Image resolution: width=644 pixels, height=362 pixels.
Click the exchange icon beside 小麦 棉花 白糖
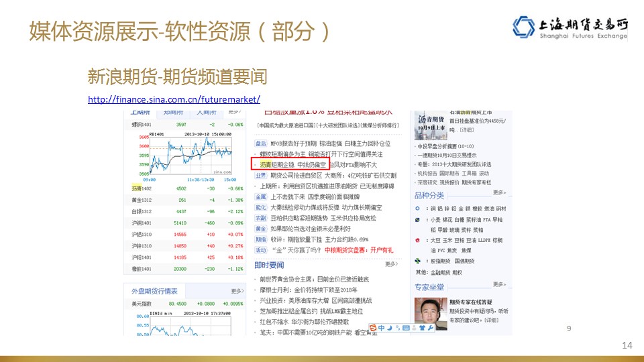(x=417, y=220)
